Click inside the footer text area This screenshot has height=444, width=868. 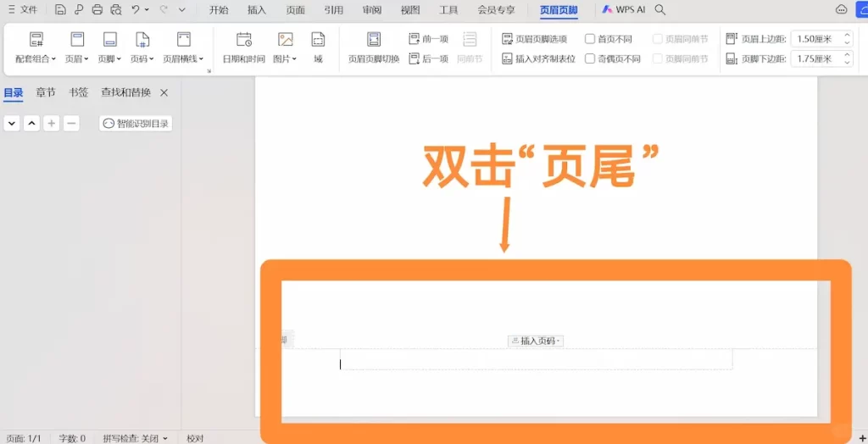[536, 360]
